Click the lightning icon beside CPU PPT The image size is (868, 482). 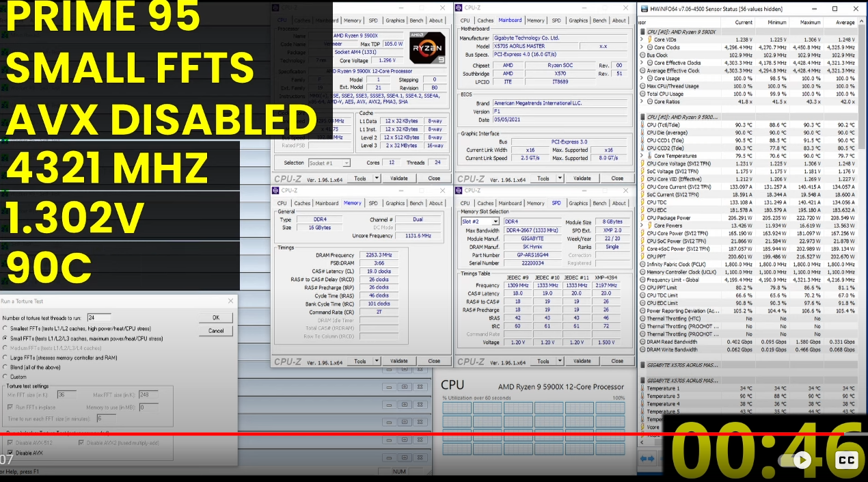pos(643,257)
